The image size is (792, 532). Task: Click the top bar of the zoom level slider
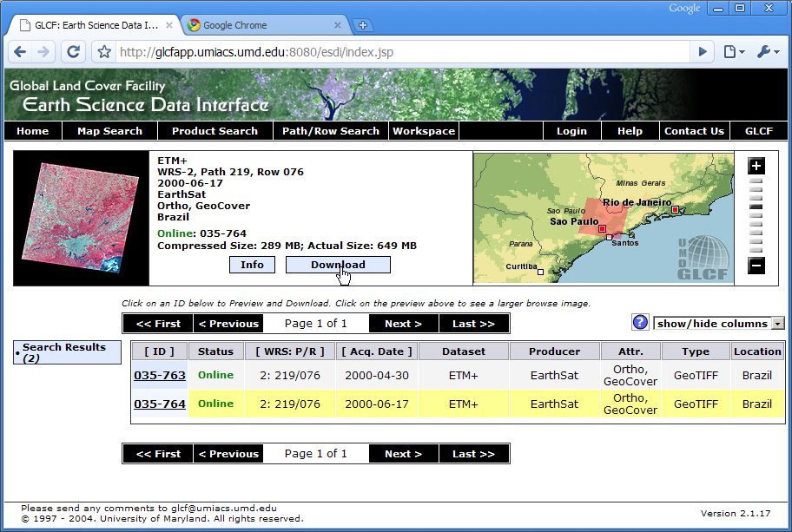(x=756, y=181)
